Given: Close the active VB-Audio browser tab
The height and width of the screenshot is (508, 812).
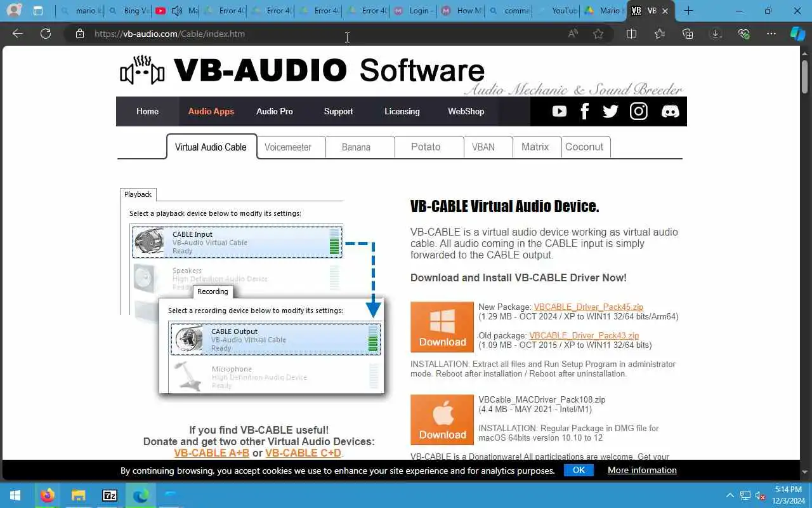Looking at the screenshot, I should [x=665, y=10].
